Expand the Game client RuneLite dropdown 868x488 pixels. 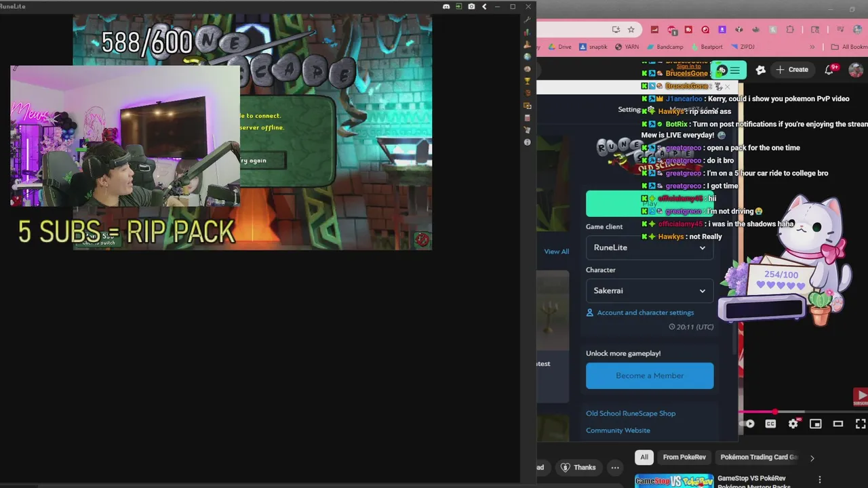(650, 247)
